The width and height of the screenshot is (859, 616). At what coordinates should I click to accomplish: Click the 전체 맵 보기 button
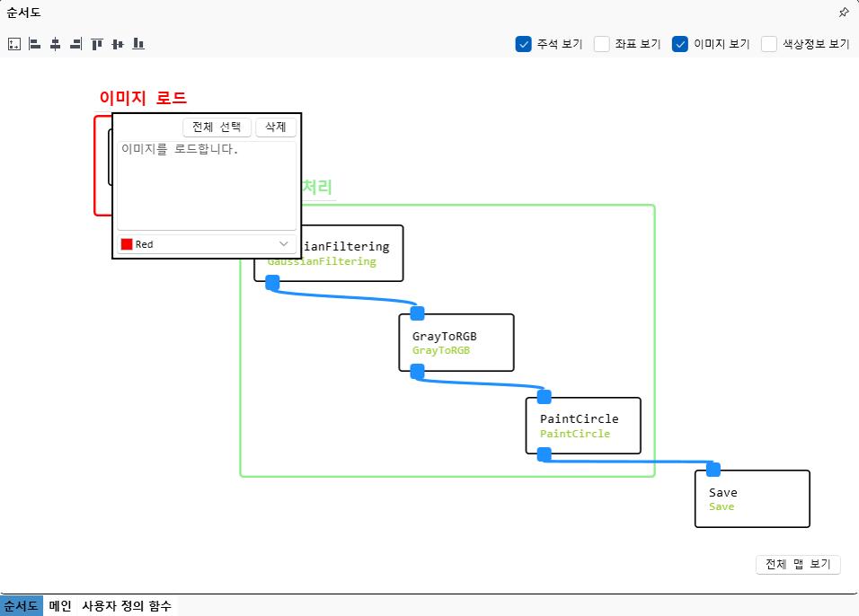[x=798, y=565]
